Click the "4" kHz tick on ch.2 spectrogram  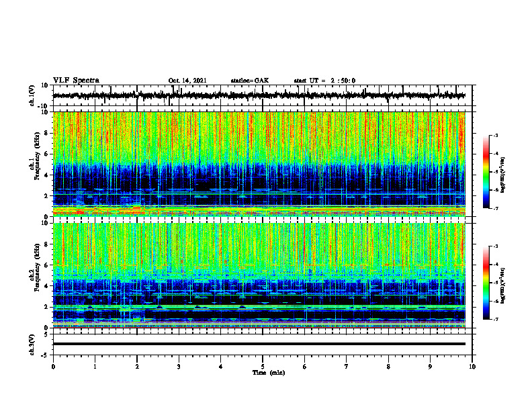pos(46,286)
